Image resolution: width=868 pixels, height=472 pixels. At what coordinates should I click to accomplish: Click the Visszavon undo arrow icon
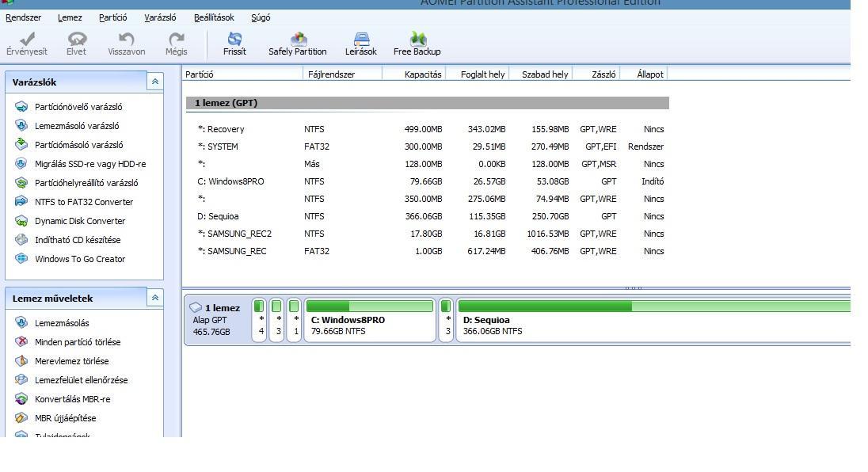click(126, 40)
